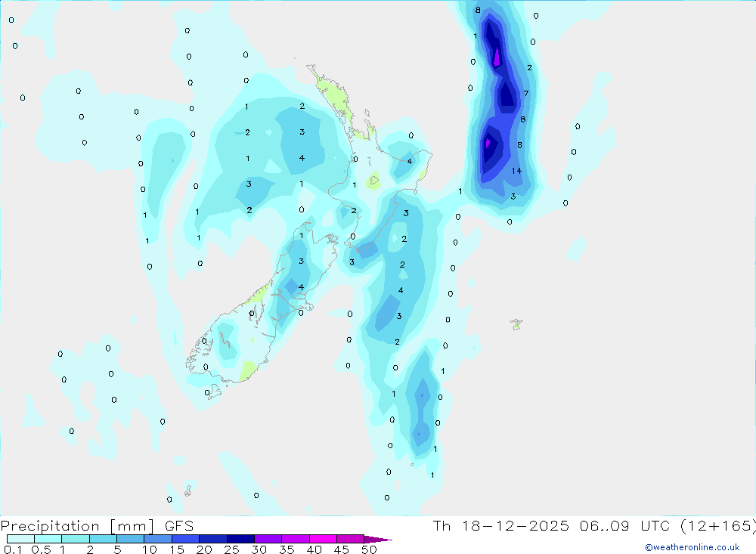This screenshot has width=756, height=554.
Task: Click the '50' legend label
Action: coord(369,549)
